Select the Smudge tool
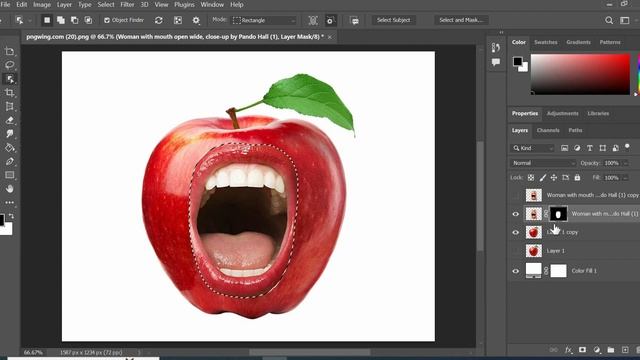Image resolution: width=640 pixels, height=360 pixels. click(x=9, y=134)
